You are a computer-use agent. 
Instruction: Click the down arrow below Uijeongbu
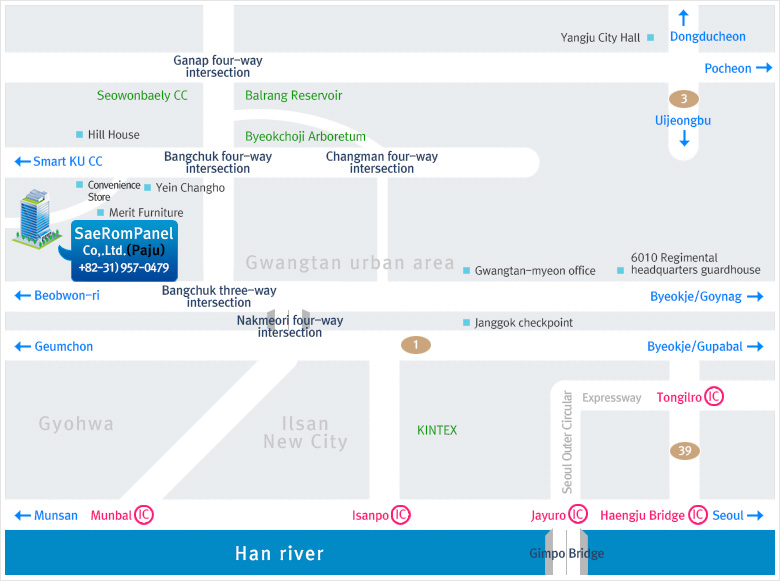(684, 138)
